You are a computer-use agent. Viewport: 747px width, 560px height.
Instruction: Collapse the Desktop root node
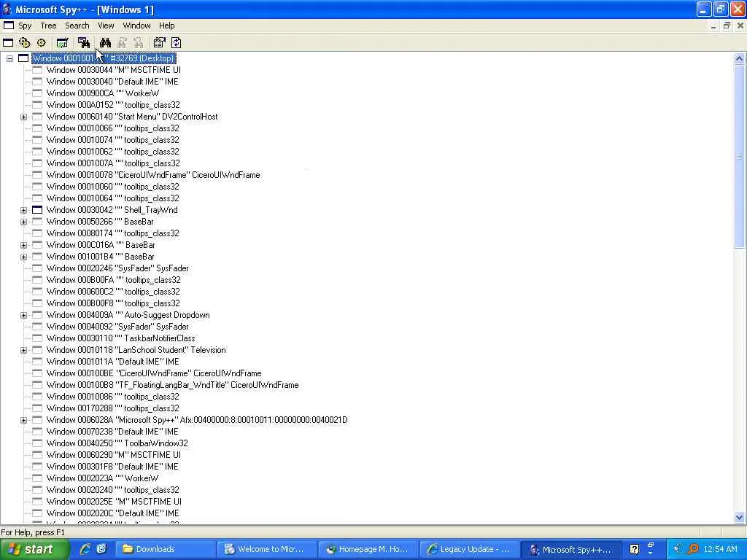[x=9, y=58]
